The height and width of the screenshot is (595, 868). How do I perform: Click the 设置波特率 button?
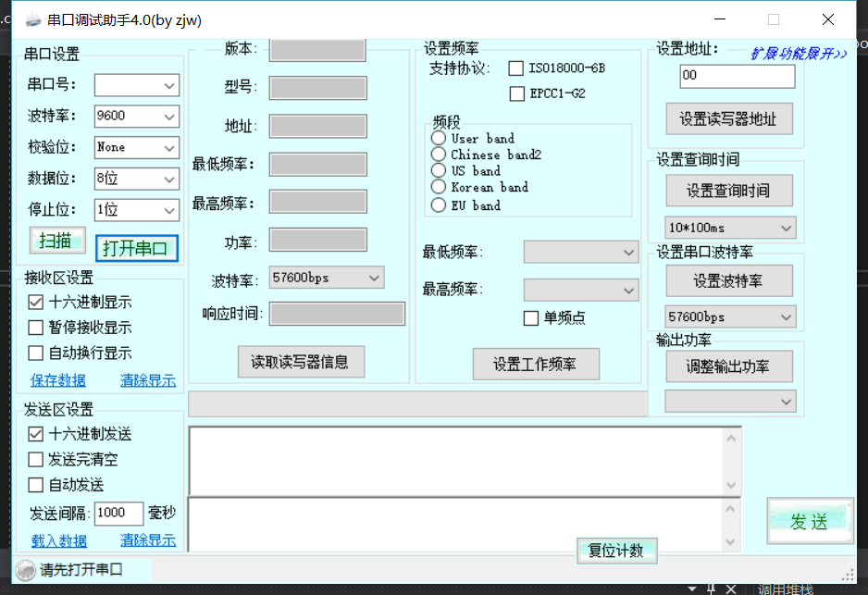(x=729, y=281)
